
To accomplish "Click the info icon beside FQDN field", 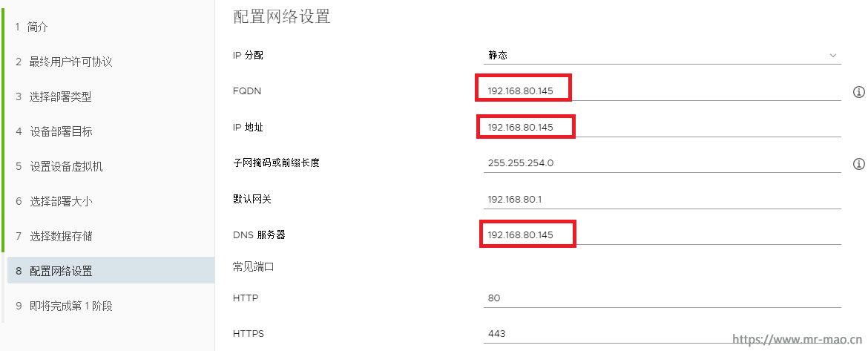I will [x=858, y=92].
